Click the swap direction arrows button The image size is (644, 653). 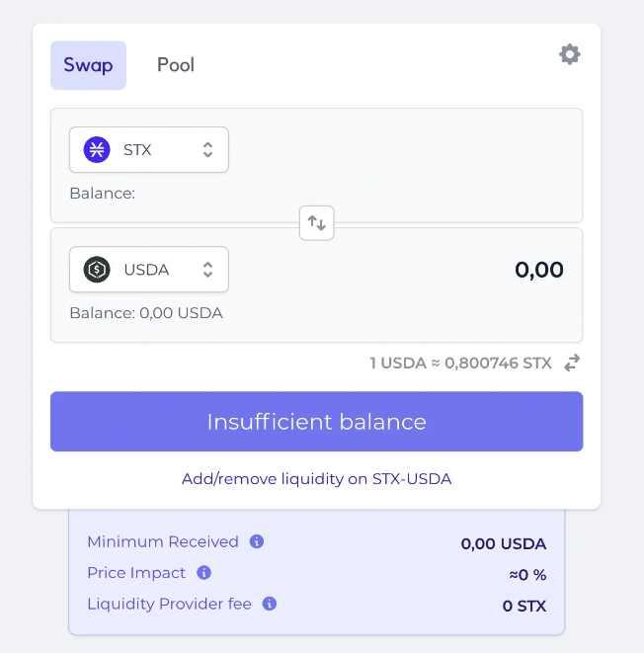tap(316, 223)
